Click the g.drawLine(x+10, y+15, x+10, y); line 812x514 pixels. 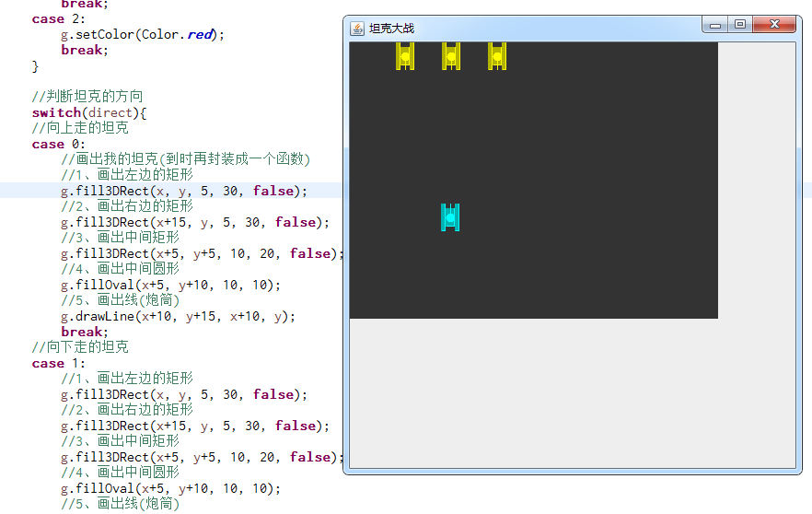pyautogui.click(x=178, y=316)
